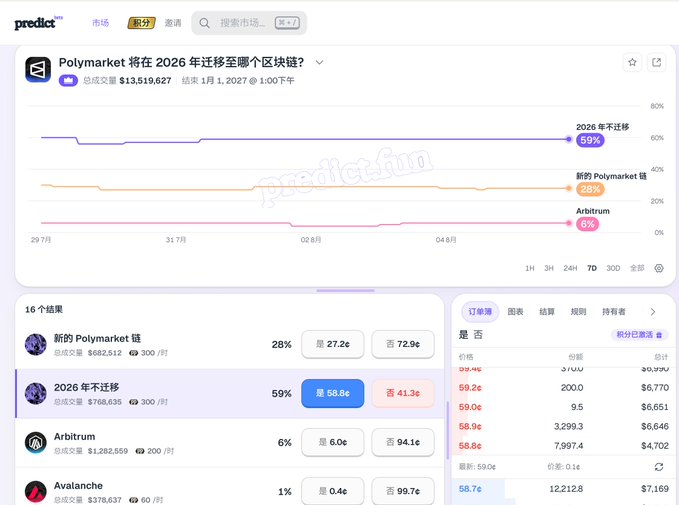Image resolution: width=679 pixels, height=505 pixels.
Task: Select the Avalanche result title
Action: (x=78, y=486)
